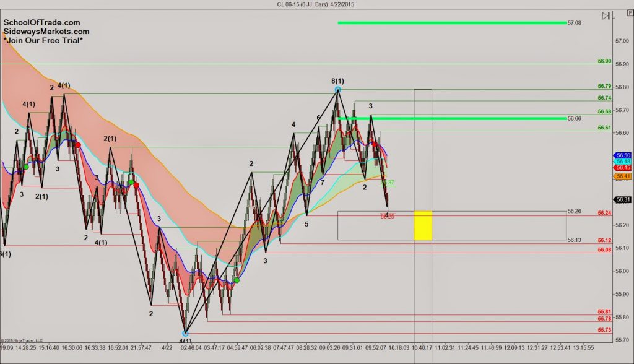The image size is (634, 364).
Task: Click the red 56.12 support label
Action: pyautogui.click(x=604, y=240)
